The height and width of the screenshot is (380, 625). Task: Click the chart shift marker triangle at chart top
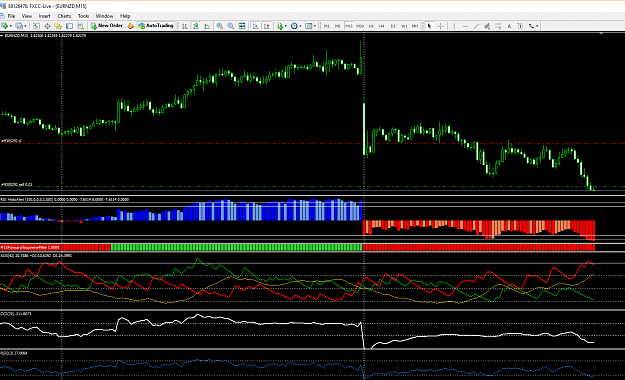click(601, 34)
